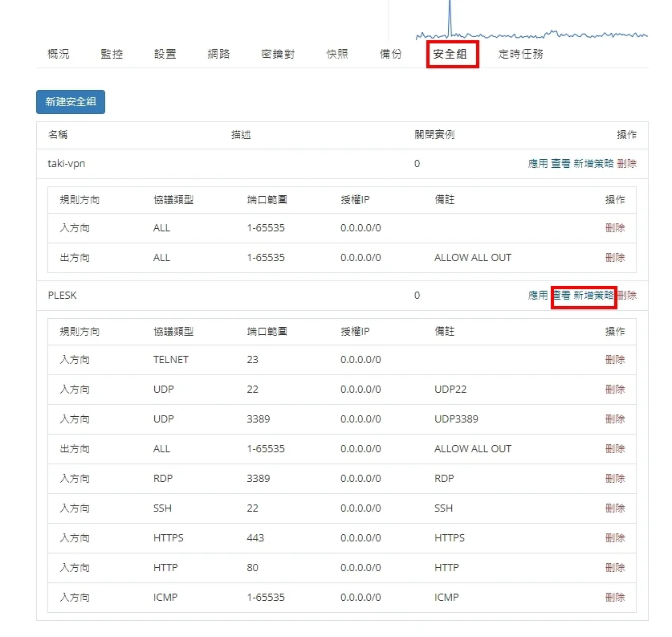Click 查看 for PLESK group
This screenshot has width=672, height=637.
[x=561, y=296]
